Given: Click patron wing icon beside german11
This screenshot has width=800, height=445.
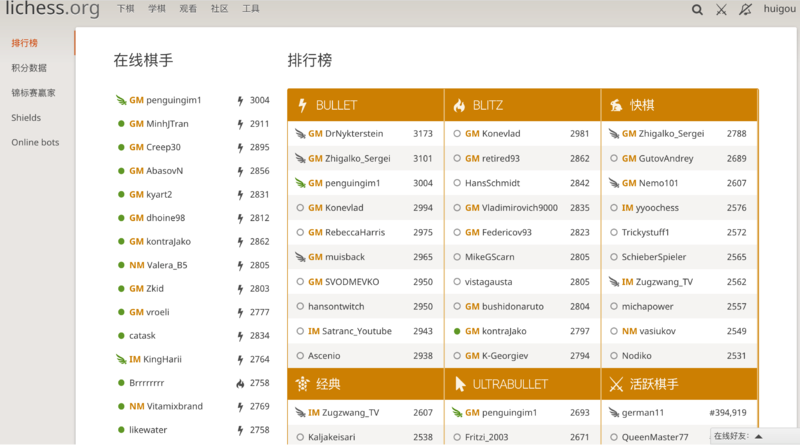Looking at the screenshot, I should point(614,412).
